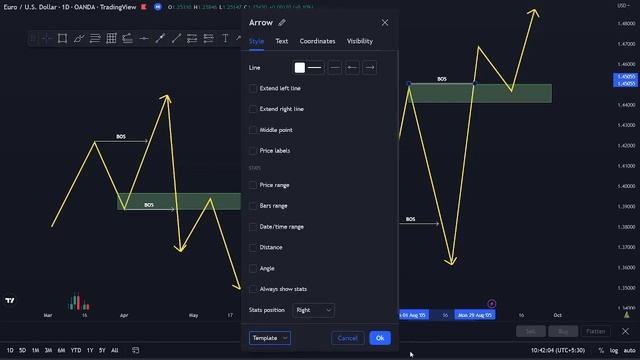Toggle the auto scale button
The image size is (640, 360).
629,350
